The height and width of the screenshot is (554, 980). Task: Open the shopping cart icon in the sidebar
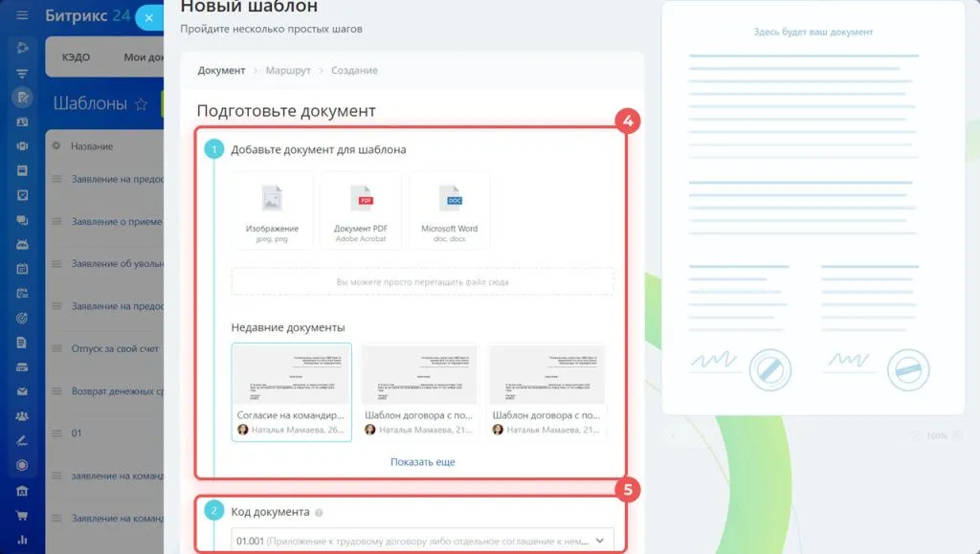tap(22, 516)
